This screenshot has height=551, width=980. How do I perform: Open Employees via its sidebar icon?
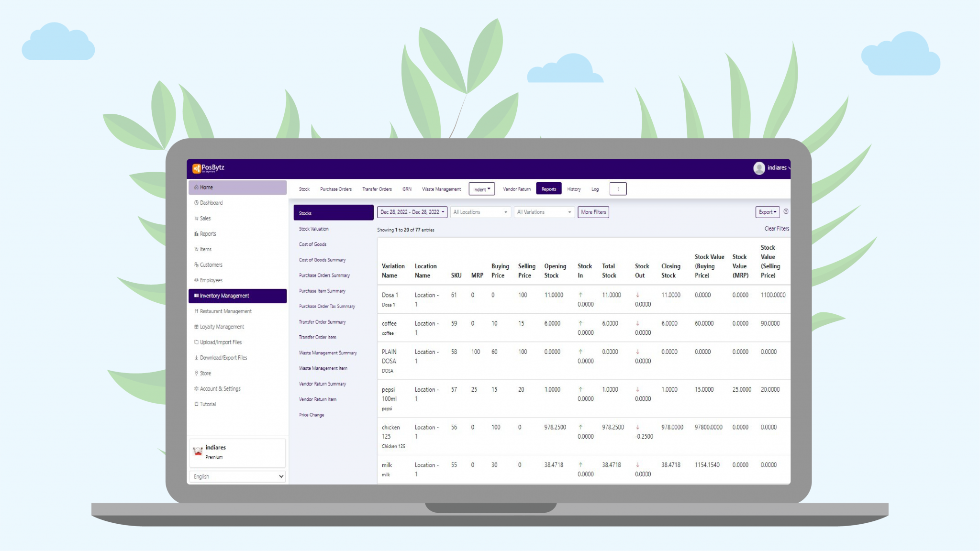[x=196, y=280]
